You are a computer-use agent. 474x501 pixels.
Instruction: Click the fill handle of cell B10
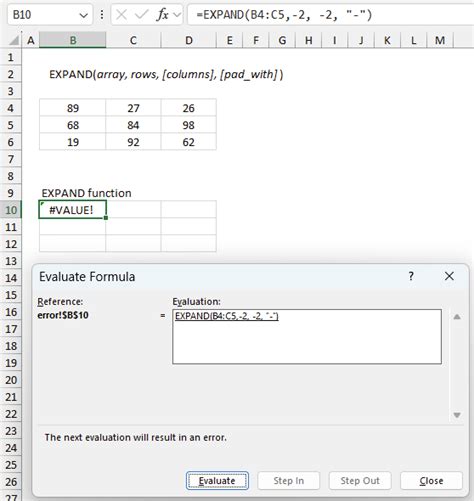coord(106,218)
